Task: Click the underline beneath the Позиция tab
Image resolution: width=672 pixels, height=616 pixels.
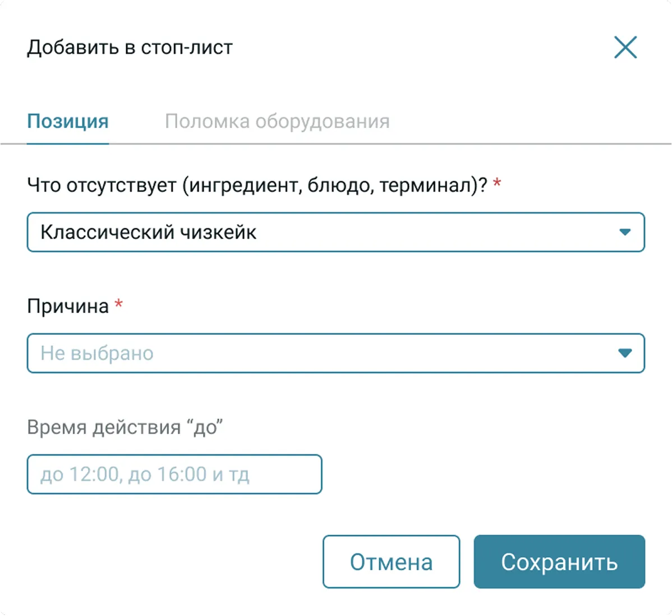Action: (x=68, y=144)
